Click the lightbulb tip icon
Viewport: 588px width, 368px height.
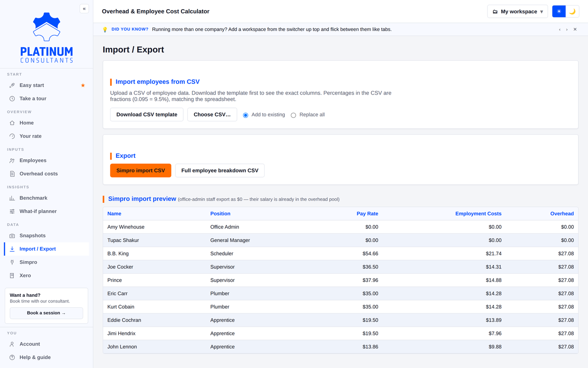click(x=105, y=29)
